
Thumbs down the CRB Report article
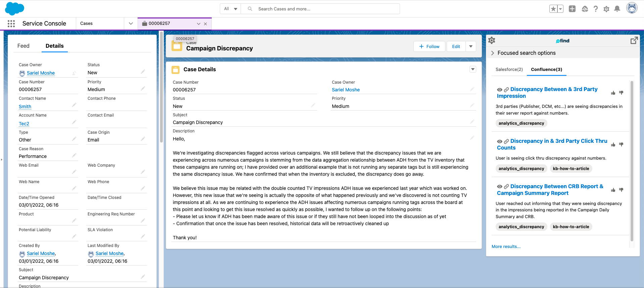click(x=621, y=190)
